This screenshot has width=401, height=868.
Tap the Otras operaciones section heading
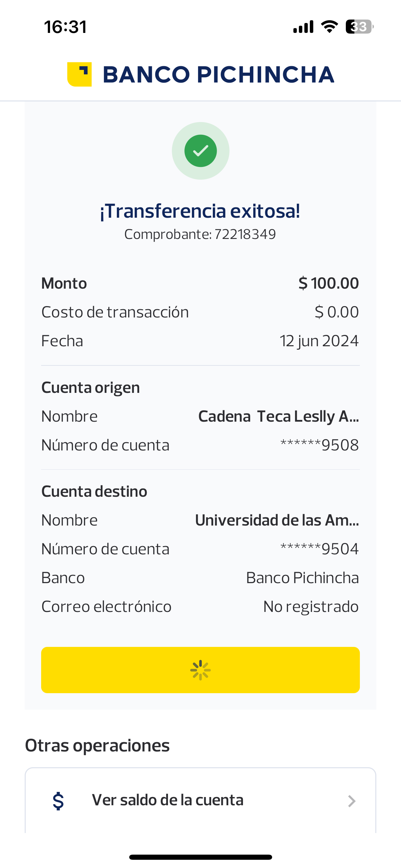(x=97, y=746)
